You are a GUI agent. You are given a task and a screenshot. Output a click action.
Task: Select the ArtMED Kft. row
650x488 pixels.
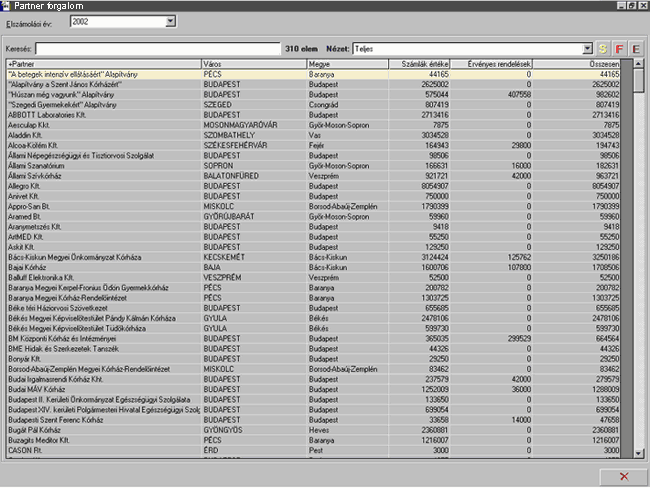tap(313, 237)
